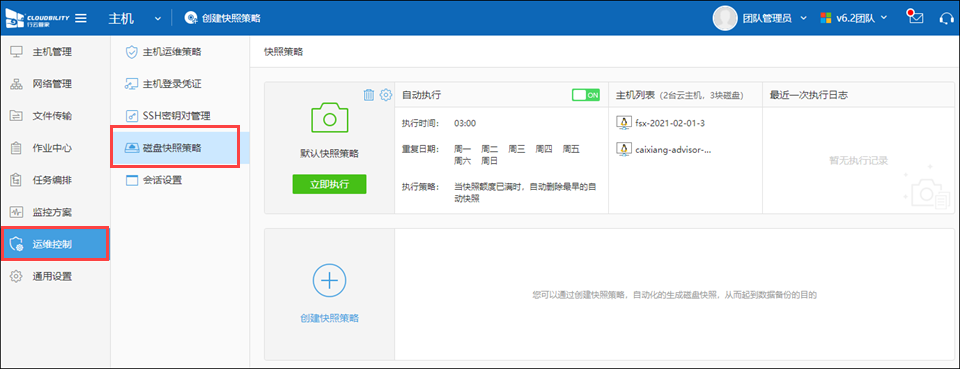
Task: Open snapshot policy settings gear icon
Action: click(385, 95)
